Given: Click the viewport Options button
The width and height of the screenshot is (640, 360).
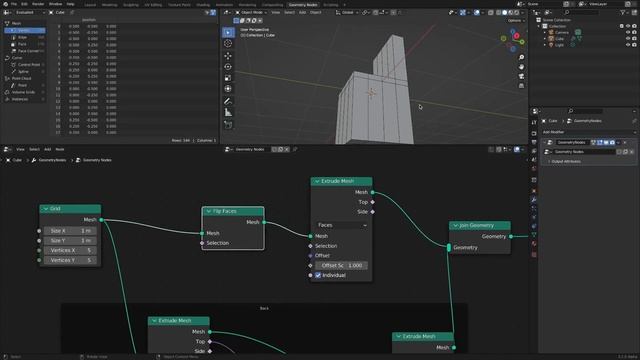Looking at the screenshot, I should coord(516,20).
